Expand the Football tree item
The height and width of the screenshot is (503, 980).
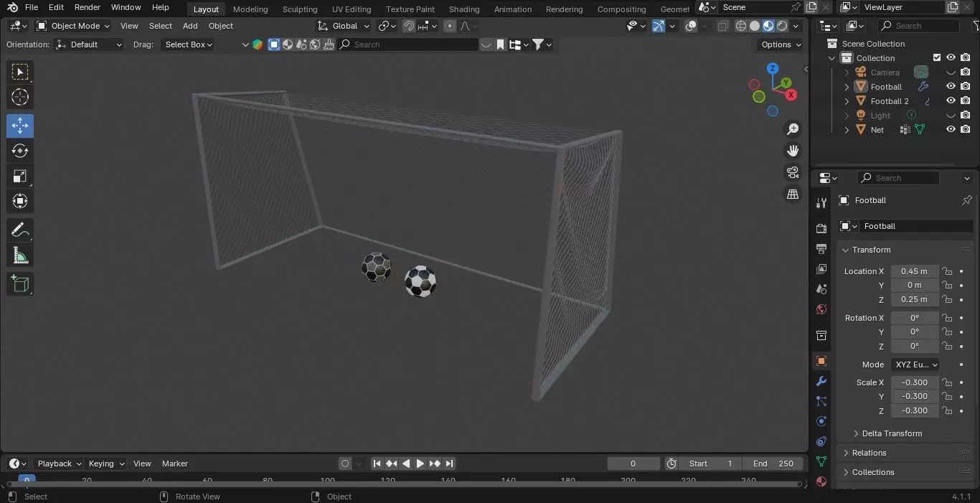tap(847, 87)
